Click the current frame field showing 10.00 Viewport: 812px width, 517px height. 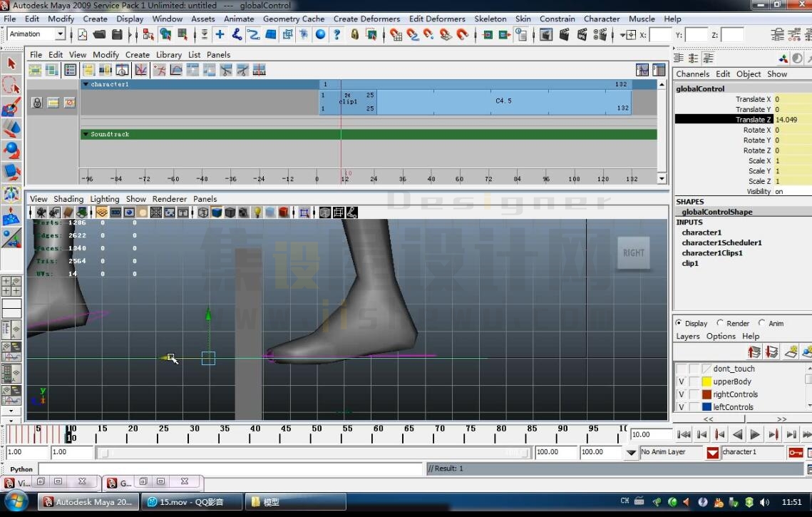pos(650,434)
